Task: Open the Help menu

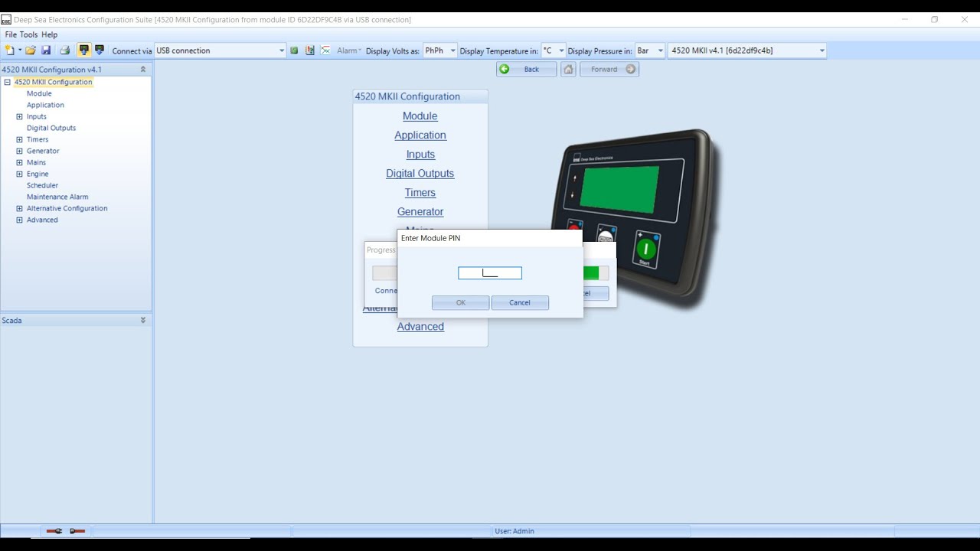Action: [49, 34]
